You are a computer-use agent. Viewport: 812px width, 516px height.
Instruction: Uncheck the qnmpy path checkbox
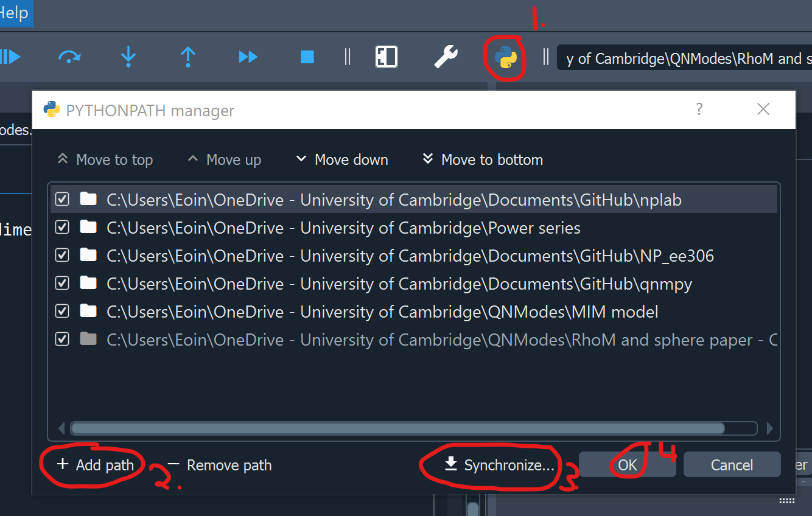62,283
